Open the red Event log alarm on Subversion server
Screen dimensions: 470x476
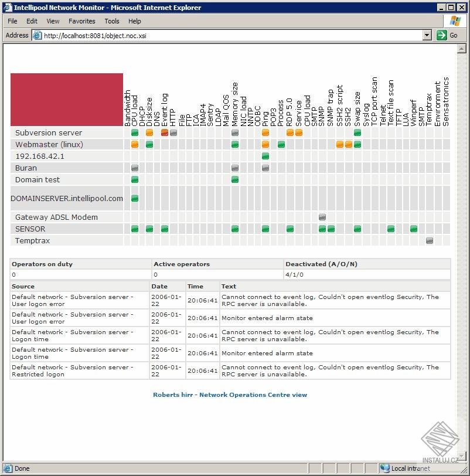(x=164, y=133)
